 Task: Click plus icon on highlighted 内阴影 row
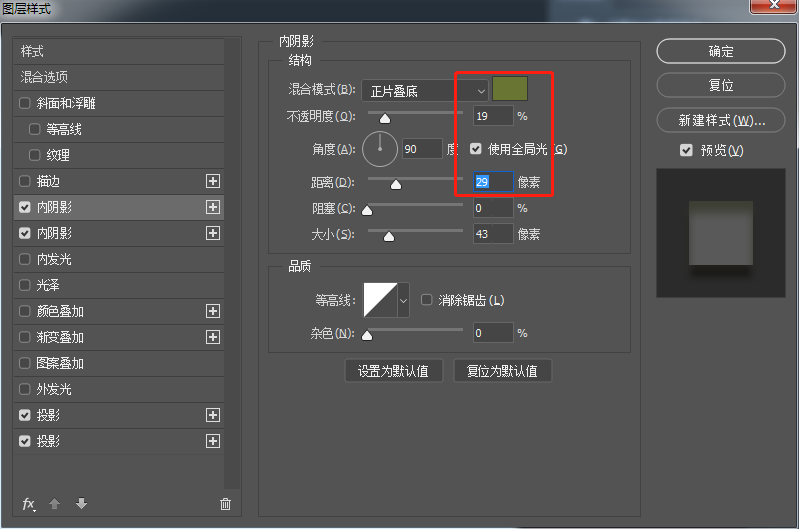(213, 207)
